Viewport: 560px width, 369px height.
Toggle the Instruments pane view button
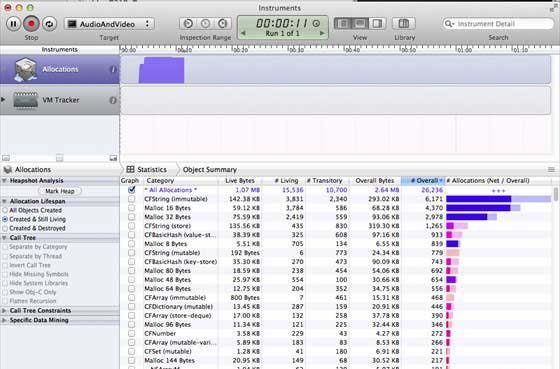pos(342,24)
